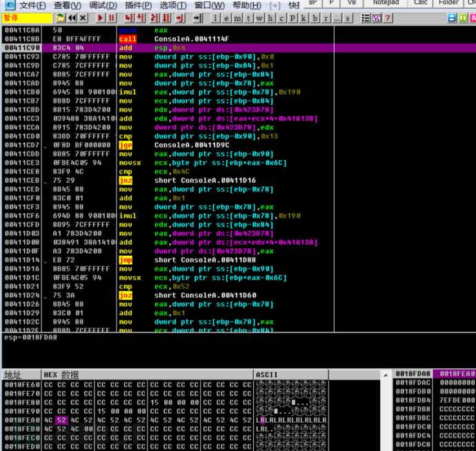Click the Calc shortcut button
The height and width of the screenshot is (451, 476).
[420, 3]
